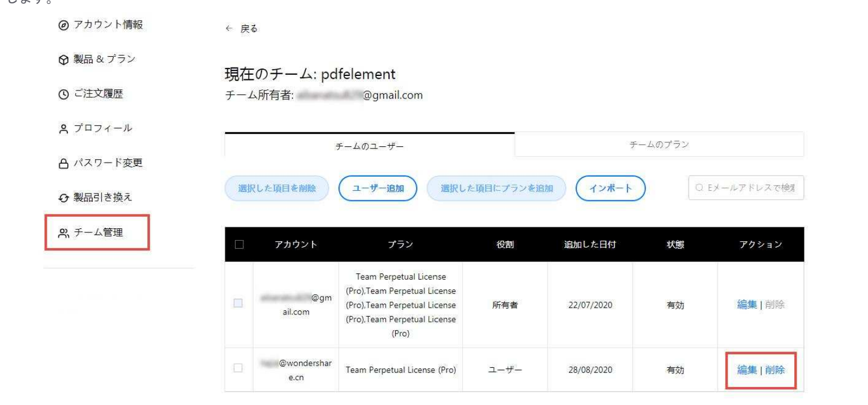This screenshot has width=868, height=405.
Task: Toggle the select-all checkbox in table header
Action: tap(239, 245)
